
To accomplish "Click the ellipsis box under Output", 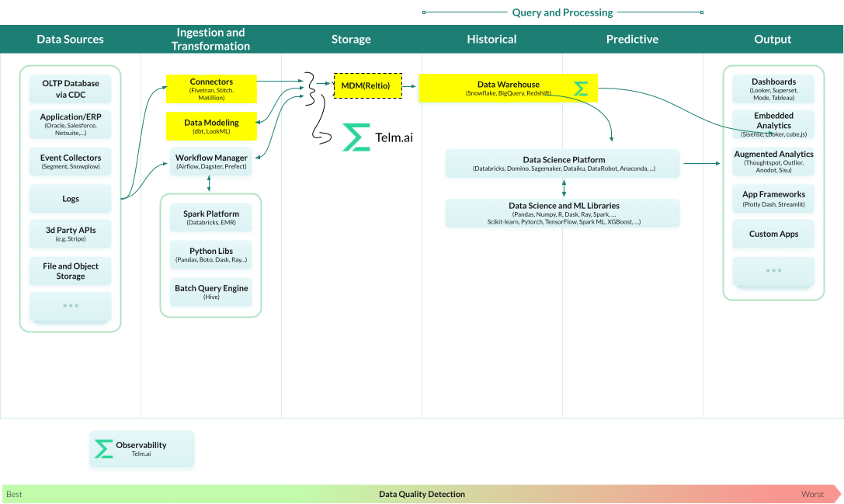I will [x=773, y=271].
